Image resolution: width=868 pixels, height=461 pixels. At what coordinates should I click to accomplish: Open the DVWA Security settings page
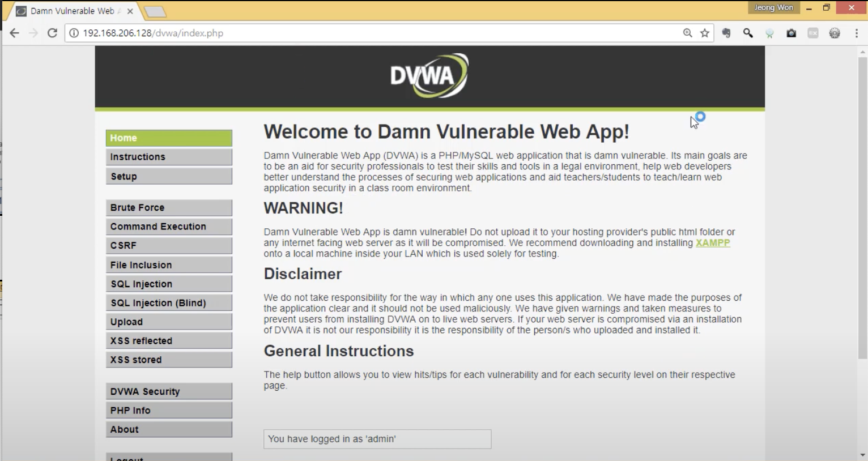169,391
